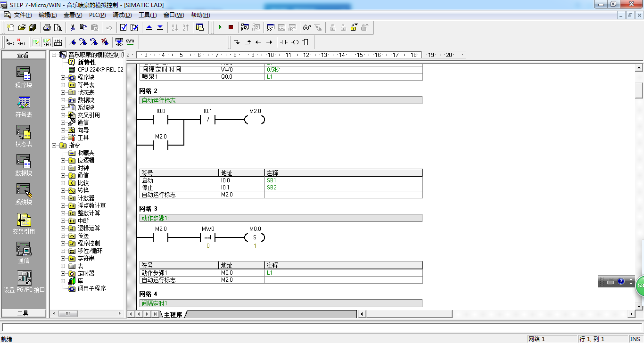
Task: Expand the 比较 instruction folder
Action: pos(63,183)
